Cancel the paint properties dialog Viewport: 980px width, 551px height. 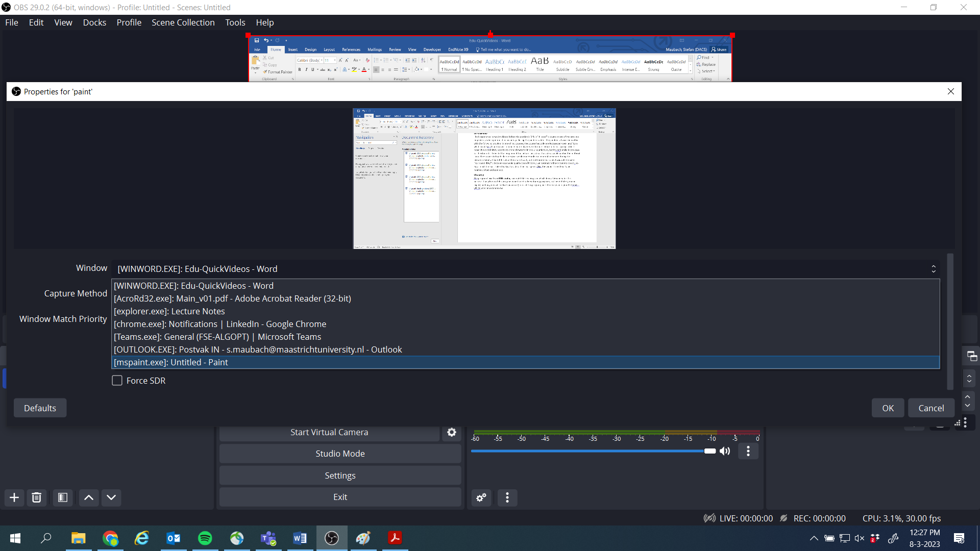point(932,408)
